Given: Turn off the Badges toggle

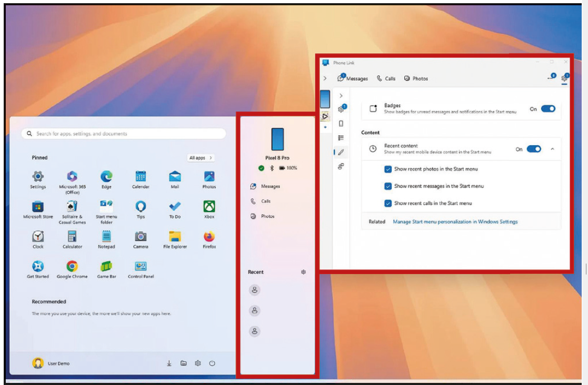Looking at the screenshot, I should pos(548,108).
